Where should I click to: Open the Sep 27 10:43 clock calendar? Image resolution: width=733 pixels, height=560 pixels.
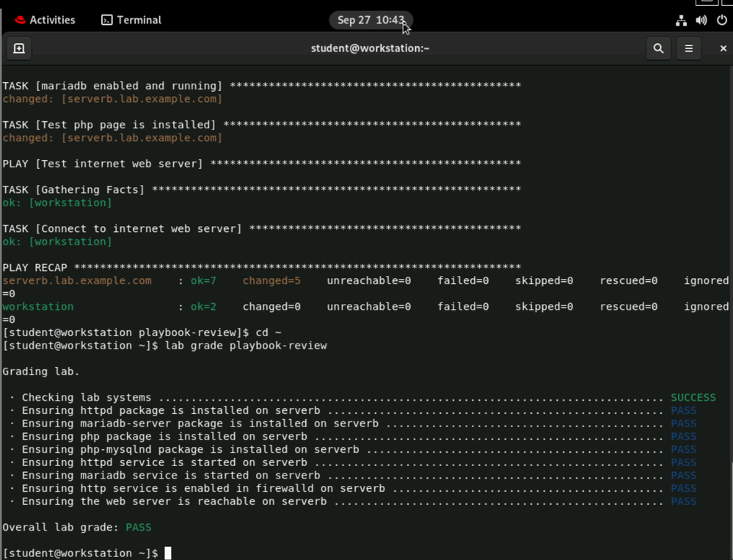click(371, 20)
